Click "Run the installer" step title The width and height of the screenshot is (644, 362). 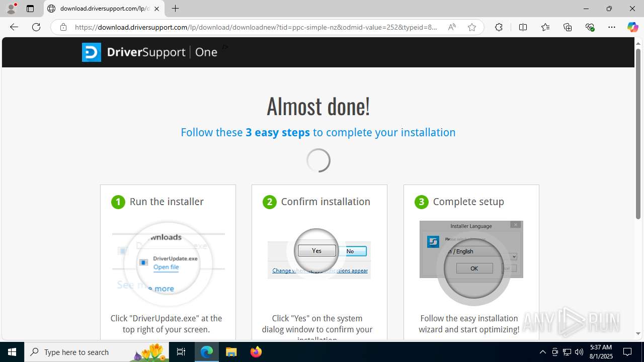pos(167,202)
